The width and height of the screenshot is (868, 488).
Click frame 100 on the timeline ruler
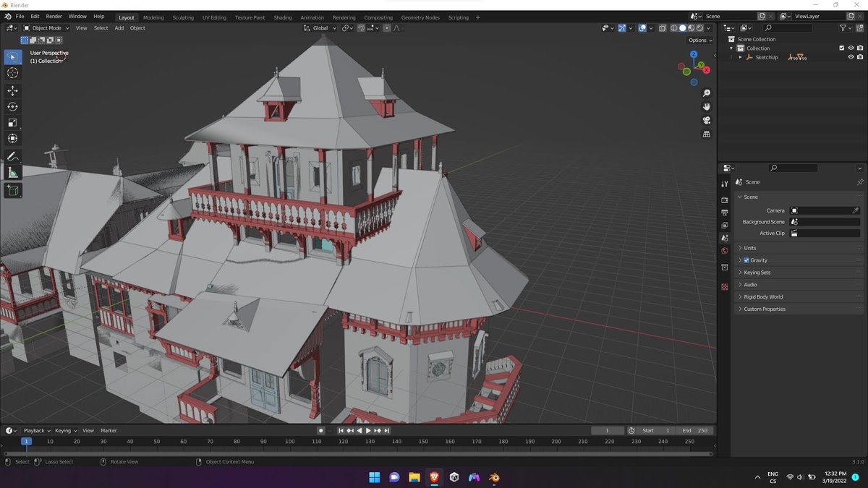tap(290, 441)
